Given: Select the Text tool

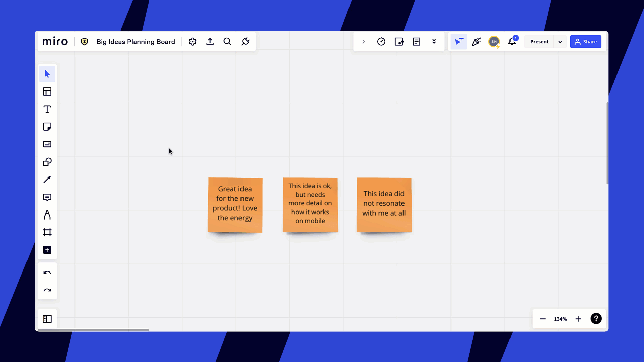Looking at the screenshot, I should [x=47, y=109].
